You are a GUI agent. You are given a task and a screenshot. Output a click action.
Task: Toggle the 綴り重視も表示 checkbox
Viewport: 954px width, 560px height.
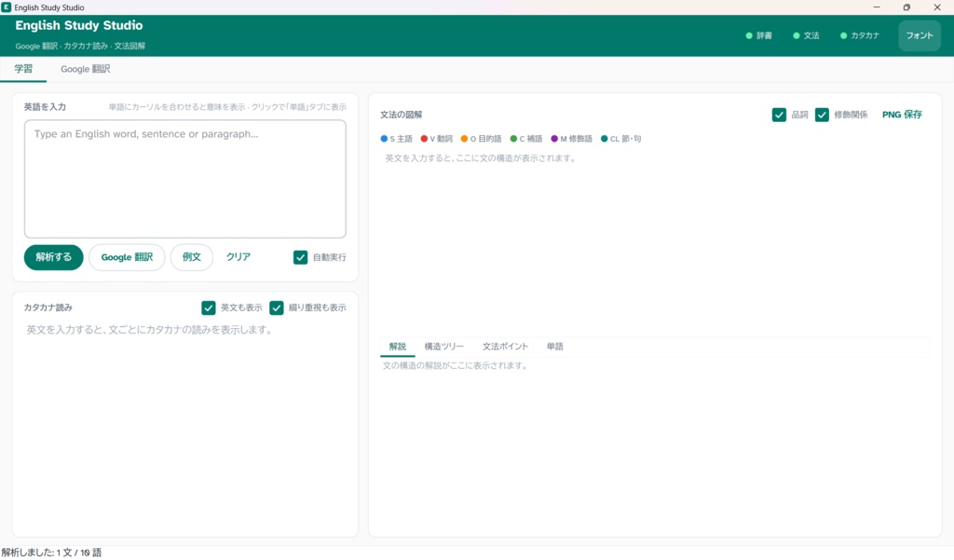tap(277, 308)
